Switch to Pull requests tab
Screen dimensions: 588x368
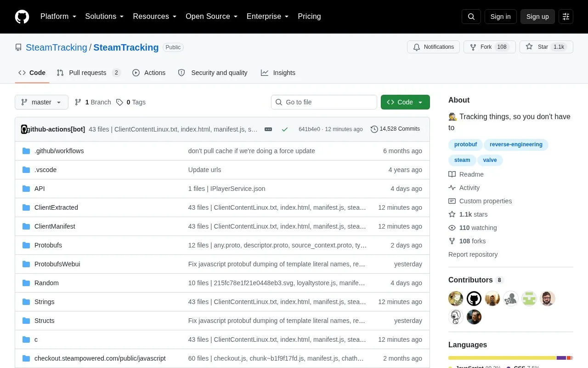pos(88,73)
